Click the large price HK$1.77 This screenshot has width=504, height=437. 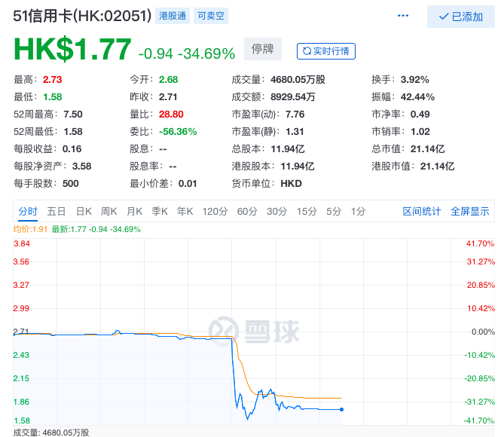(x=72, y=49)
